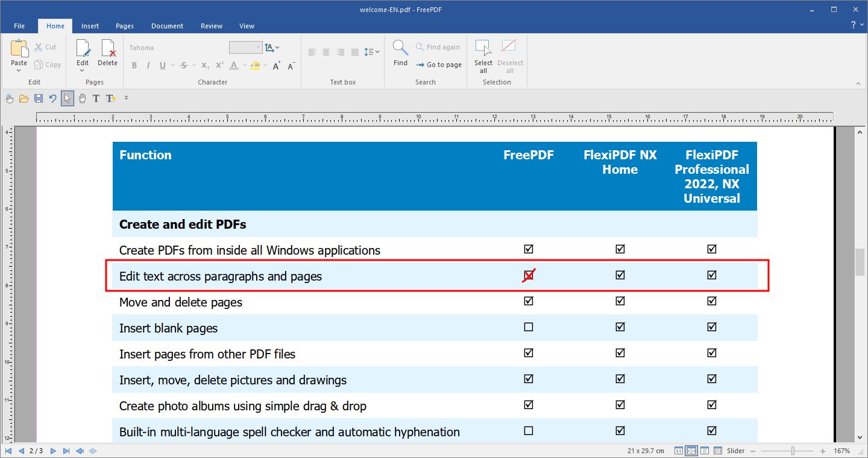Screen dimensions: 868x458
Task: Activate the Hand pan tool
Action: (81, 99)
